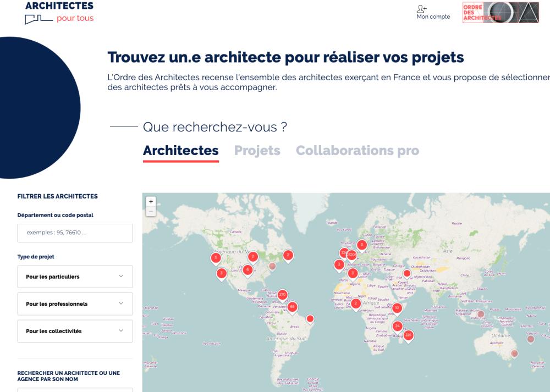This screenshot has height=392, width=550.
Task: Zoom out the map with minus button
Action: click(x=151, y=211)
